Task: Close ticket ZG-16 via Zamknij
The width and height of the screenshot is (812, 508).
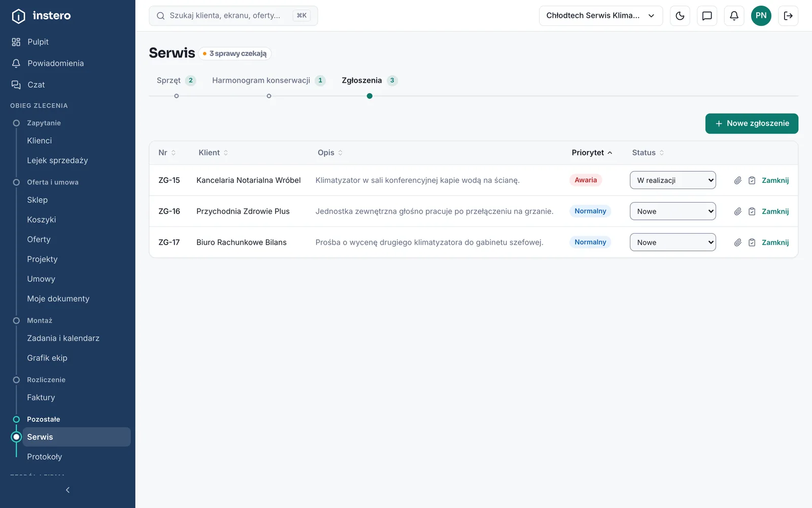Action: 775,211
